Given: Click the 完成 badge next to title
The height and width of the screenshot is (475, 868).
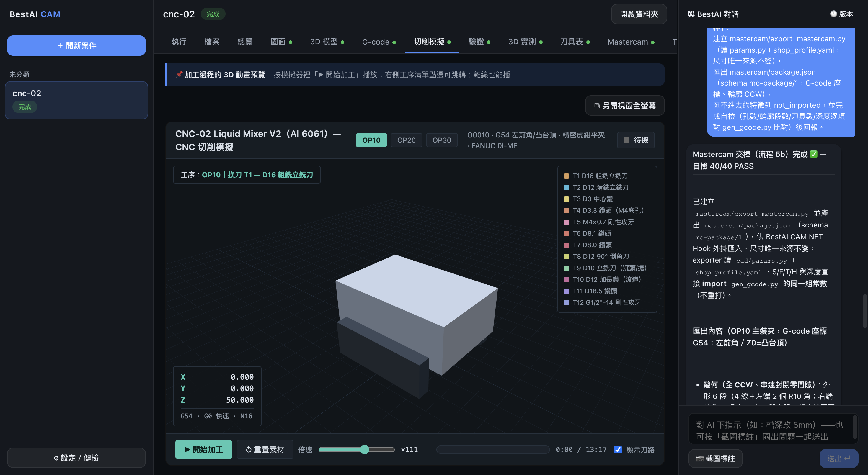Looking at the screenshot, I should click(x=213, y=14).
